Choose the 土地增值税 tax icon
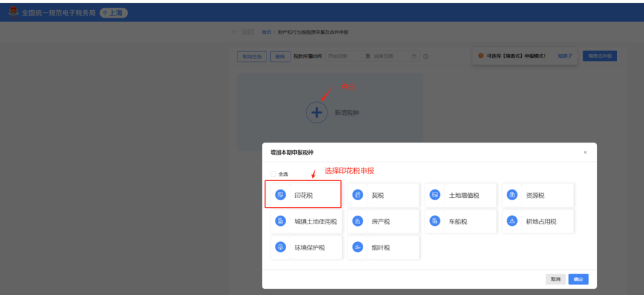Screen dimensions: 644x295 point(435,195)
